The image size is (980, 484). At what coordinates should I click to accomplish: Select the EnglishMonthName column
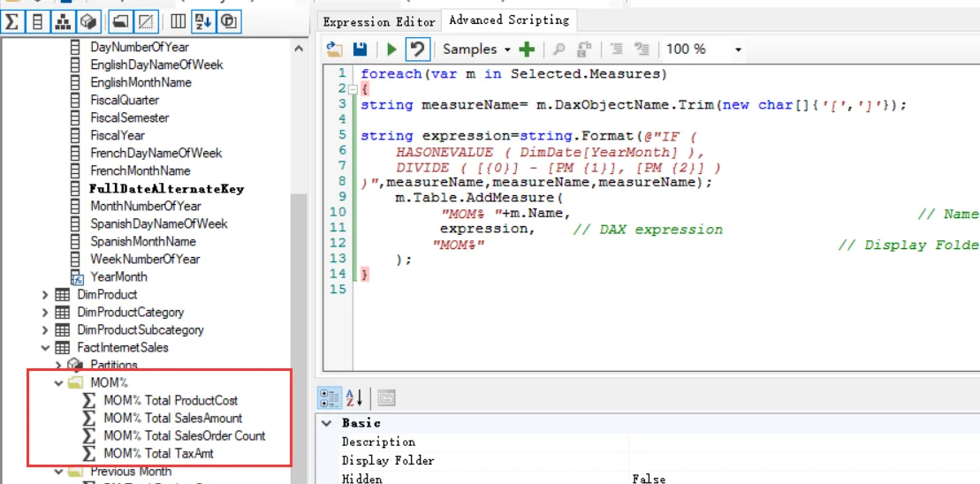(141, 82)
